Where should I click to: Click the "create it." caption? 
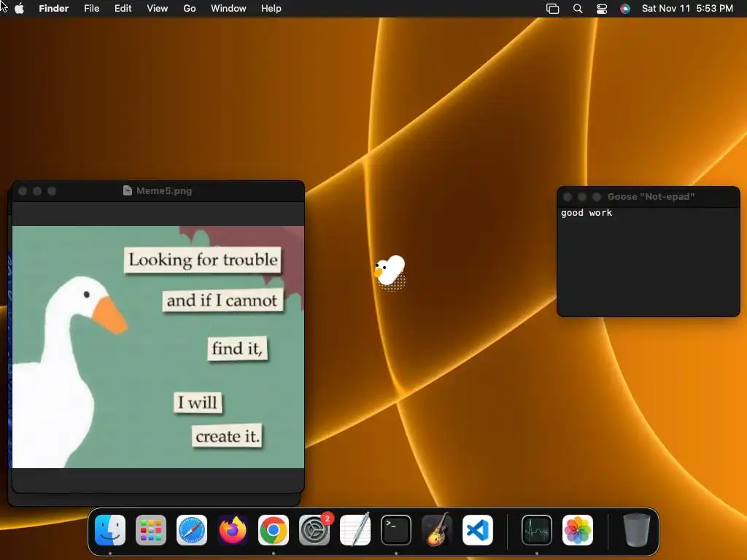point(228,436)
